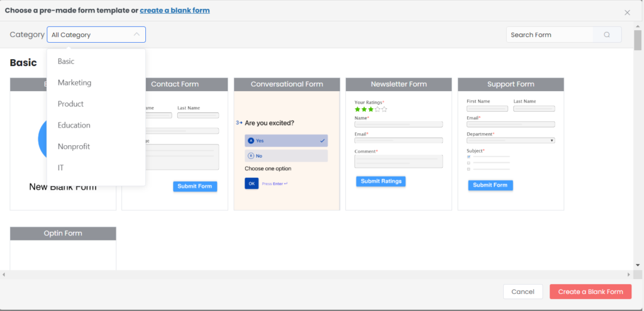Viewport: 644px width, 311px height.
Task: Click star rating in Newsletter Form preview
Action: pos(371,109)
